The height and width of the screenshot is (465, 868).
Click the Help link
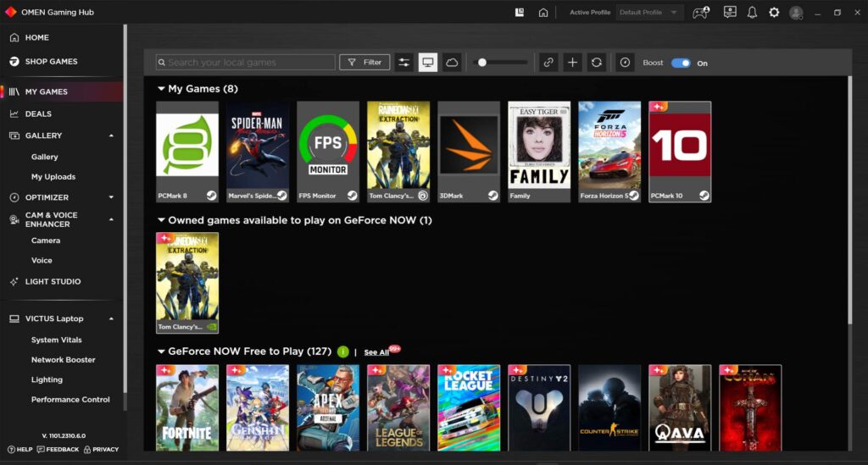tap(20, 450)
